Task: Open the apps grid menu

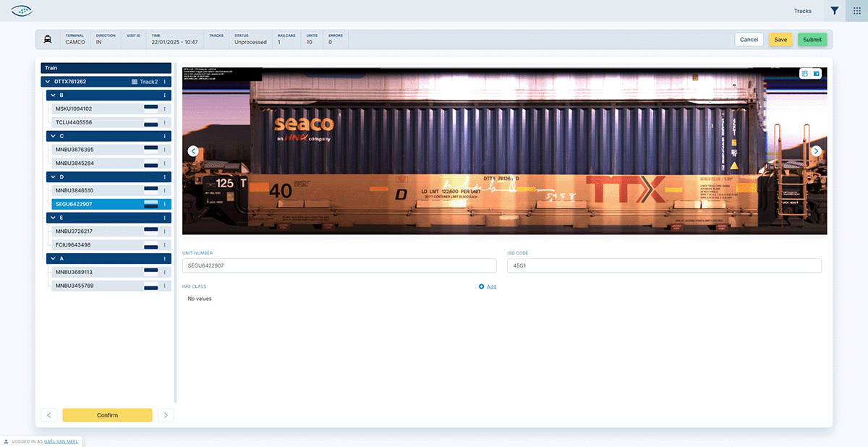Action: pyautogui.click(x=857, y=11)
